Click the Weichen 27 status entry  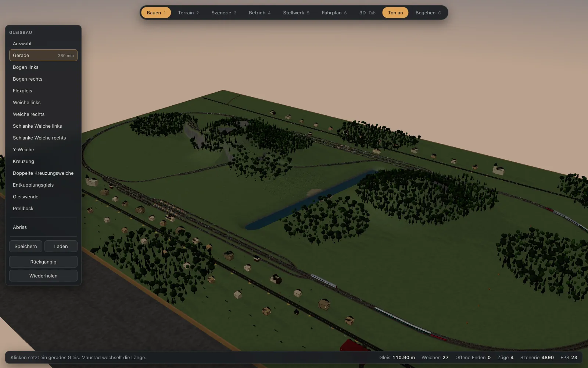435,357
